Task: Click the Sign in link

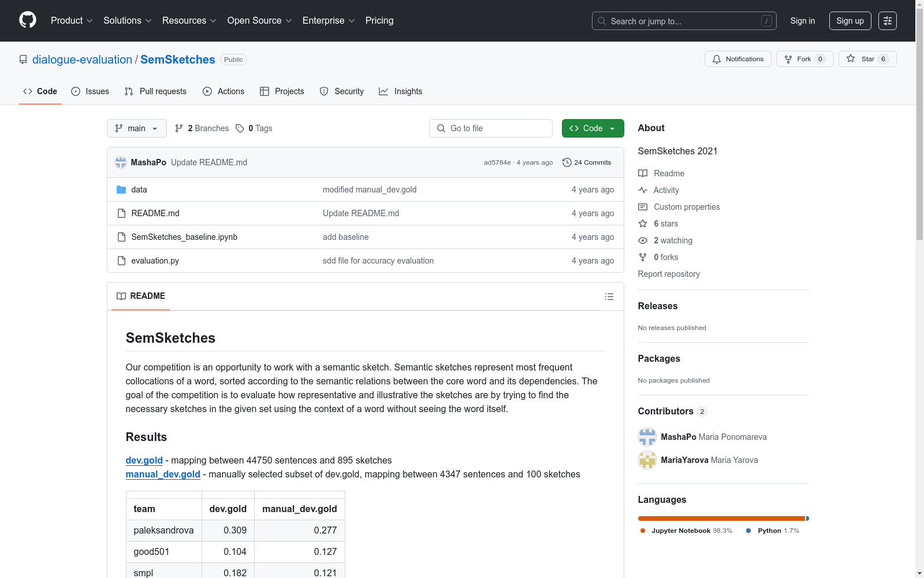Action: pyautogui.click(x=803, y=21)
